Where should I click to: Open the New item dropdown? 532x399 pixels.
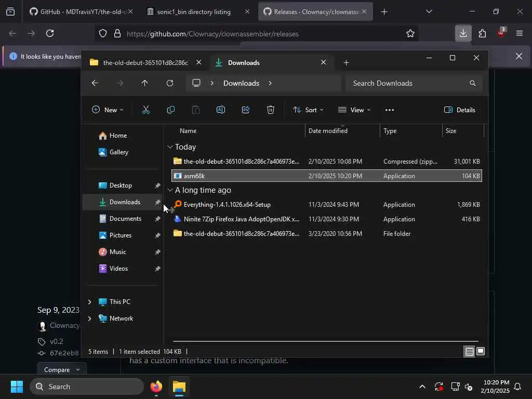coord(108,110)
